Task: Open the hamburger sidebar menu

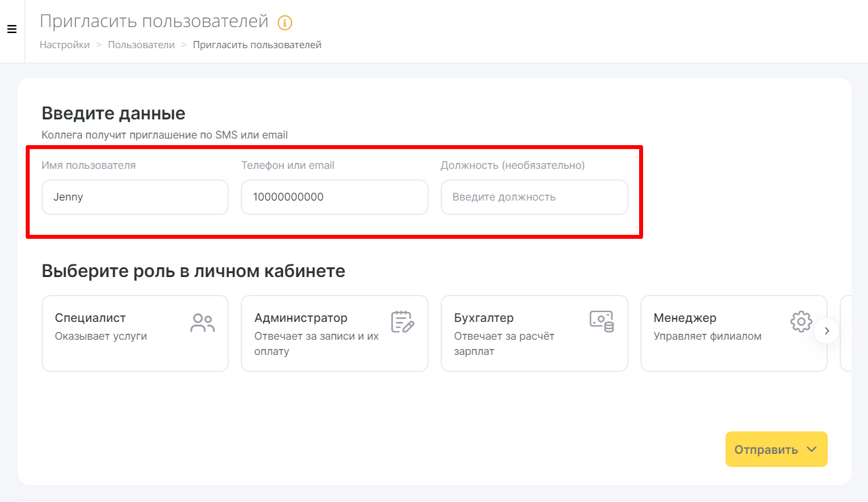Action: pos(11,30)
